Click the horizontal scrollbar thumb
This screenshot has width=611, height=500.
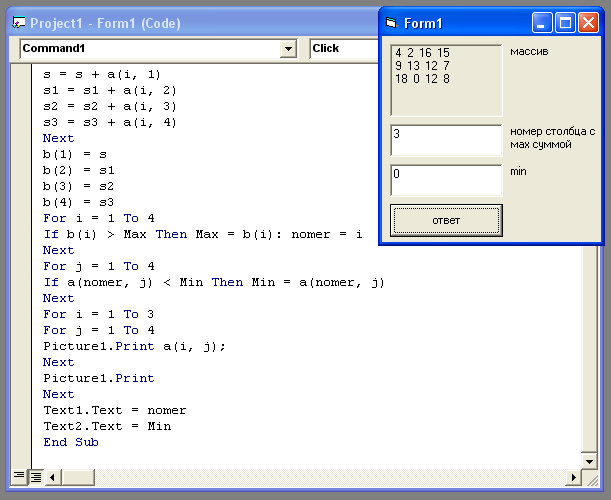tap(78, 477)
